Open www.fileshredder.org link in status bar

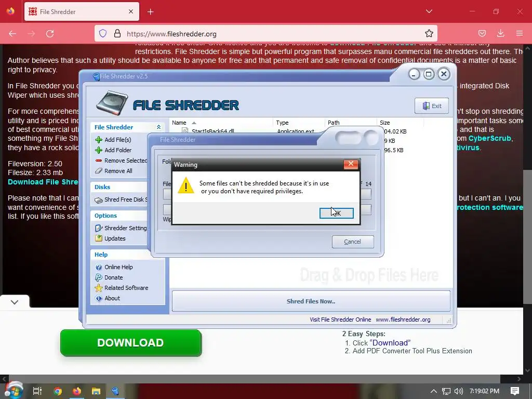click(x=403, y=320)
